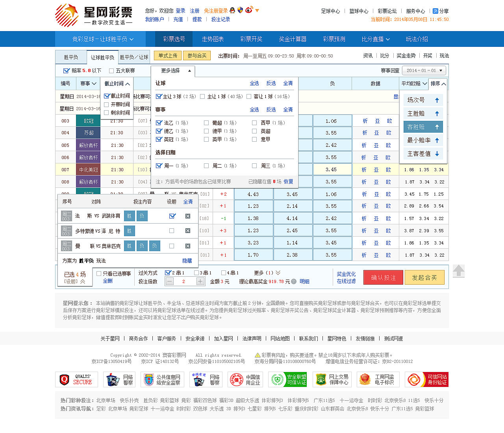Click the 析 analysis icon for match 003
This screenshot has height=433, width=504.
(364, 121)
